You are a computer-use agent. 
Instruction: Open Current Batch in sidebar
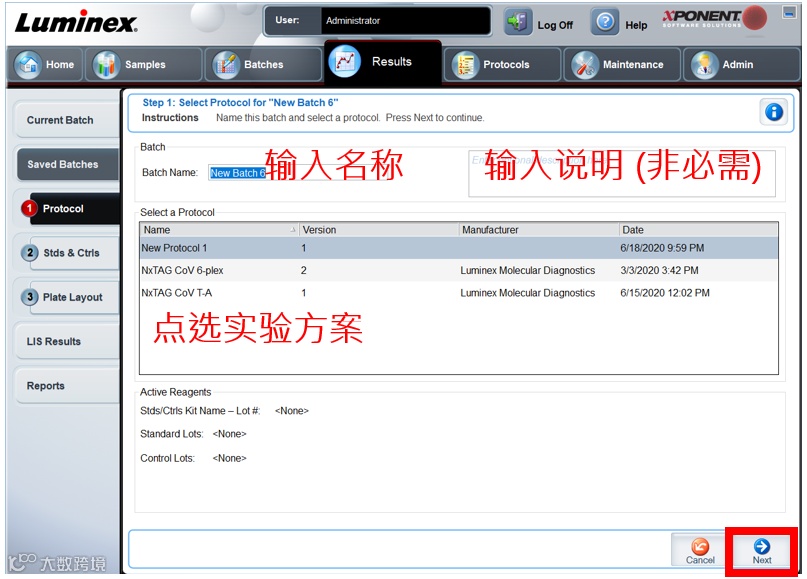point(66,120)
